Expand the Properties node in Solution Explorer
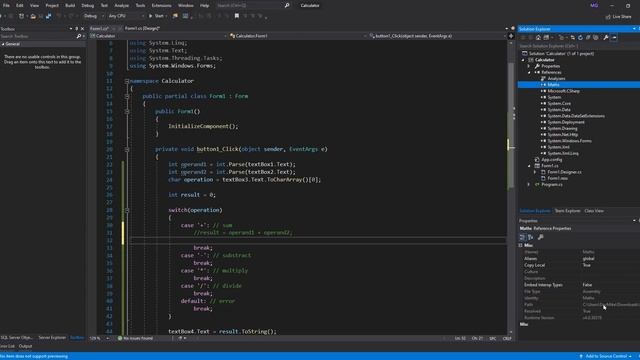 coord(529,66)
